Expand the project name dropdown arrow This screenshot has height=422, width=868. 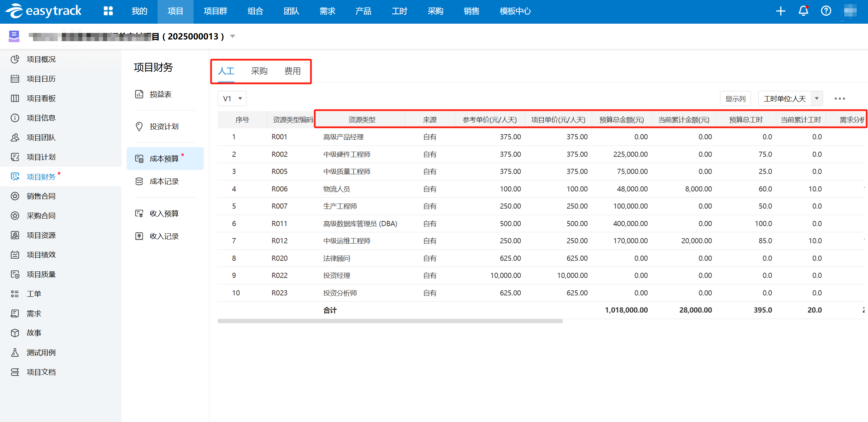pos(233,36)
